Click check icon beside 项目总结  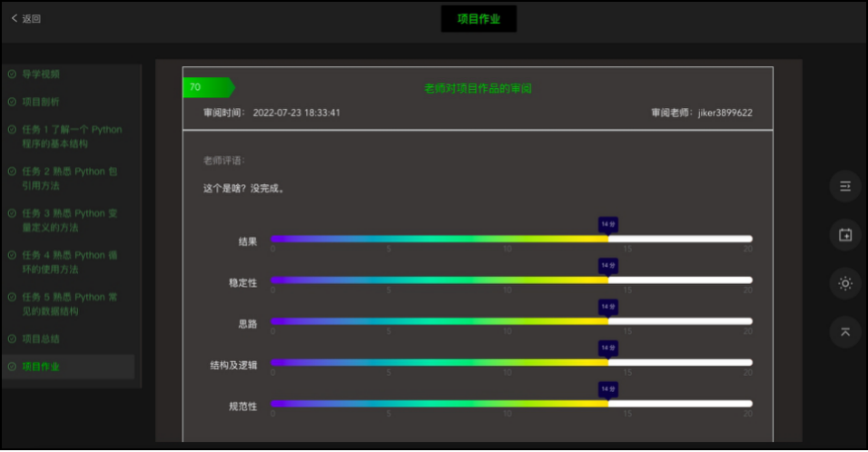tap(12, 338)
